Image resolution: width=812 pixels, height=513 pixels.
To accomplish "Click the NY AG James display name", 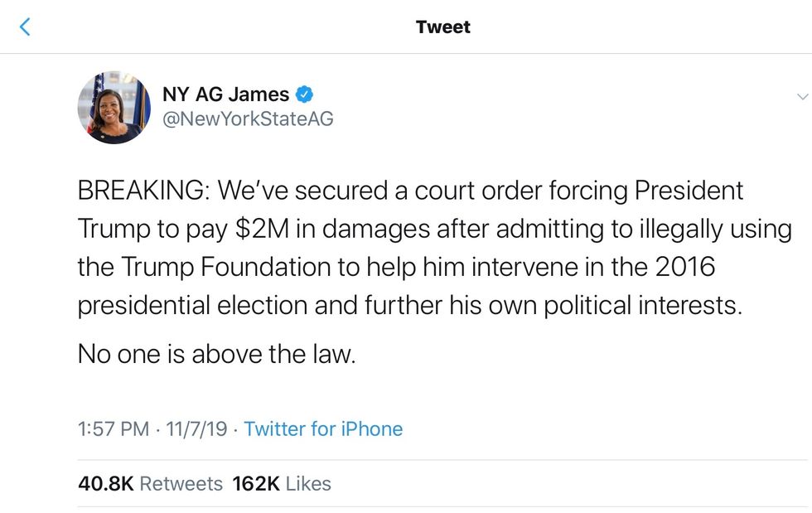I will (x=225, y=94).
